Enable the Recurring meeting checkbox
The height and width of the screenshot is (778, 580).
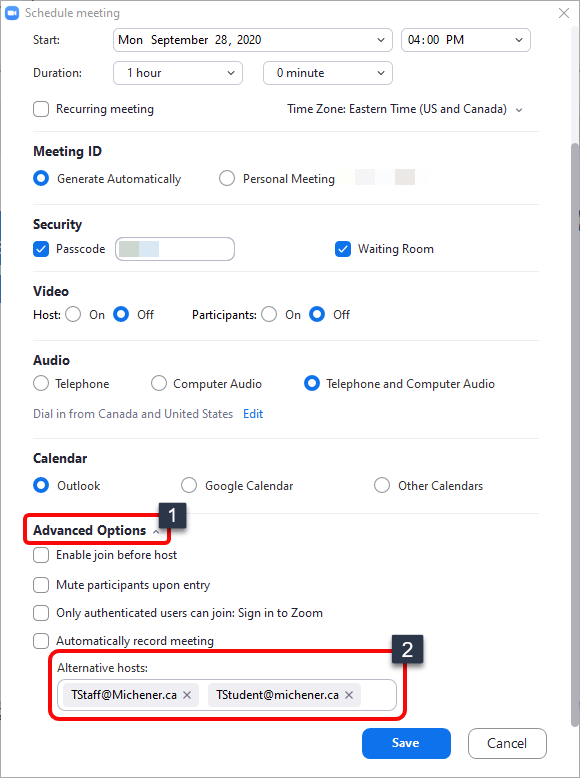point(41,109)
